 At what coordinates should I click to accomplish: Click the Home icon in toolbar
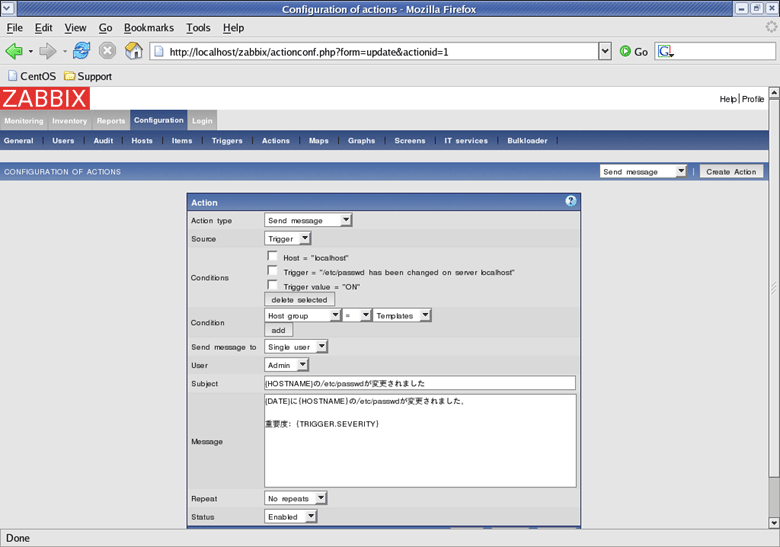click(x=133, y=51)
